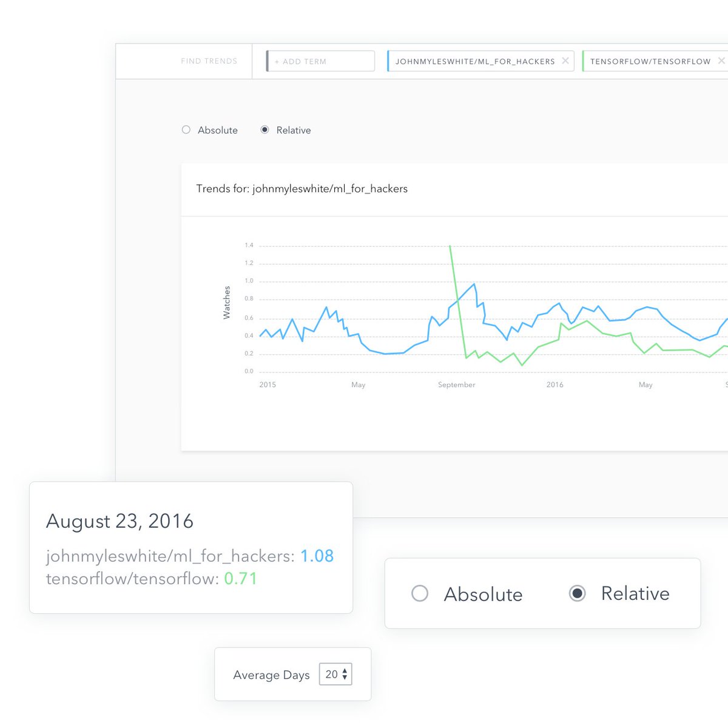Select the Absolute radio in chart panel
Screen dimensions: 728x728
[186, 130]
